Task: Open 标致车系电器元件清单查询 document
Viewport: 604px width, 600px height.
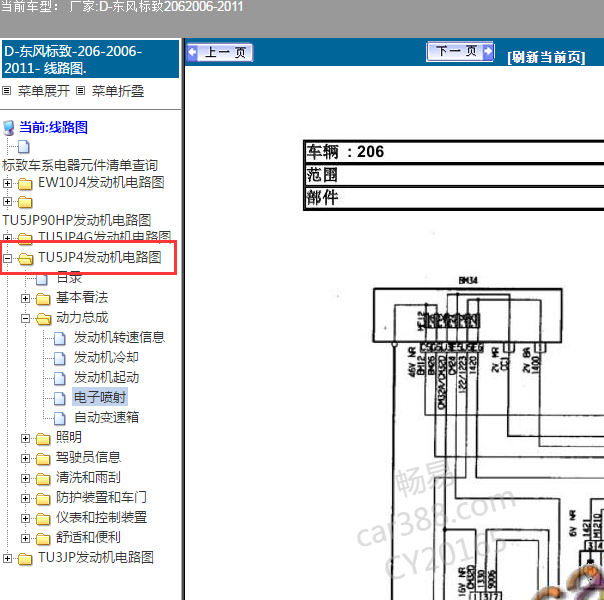Action: click(80, 165)
